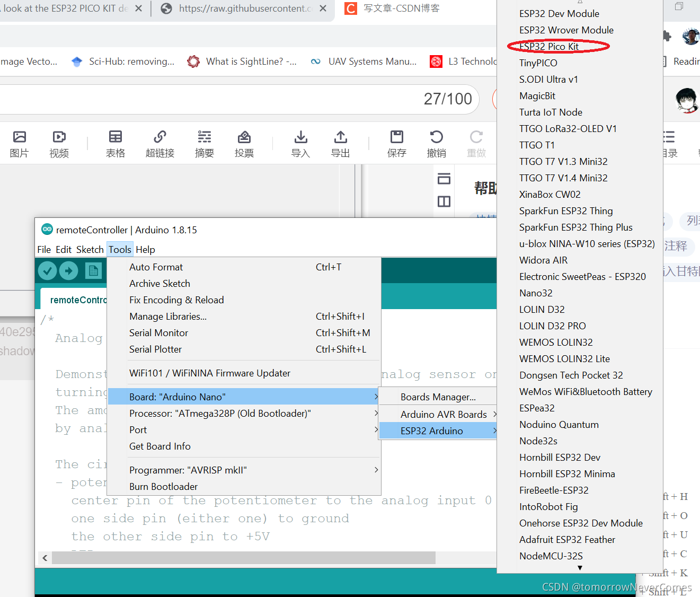Select TinyPICO board
Screen dimensions: 700x597
pos(580,63)
